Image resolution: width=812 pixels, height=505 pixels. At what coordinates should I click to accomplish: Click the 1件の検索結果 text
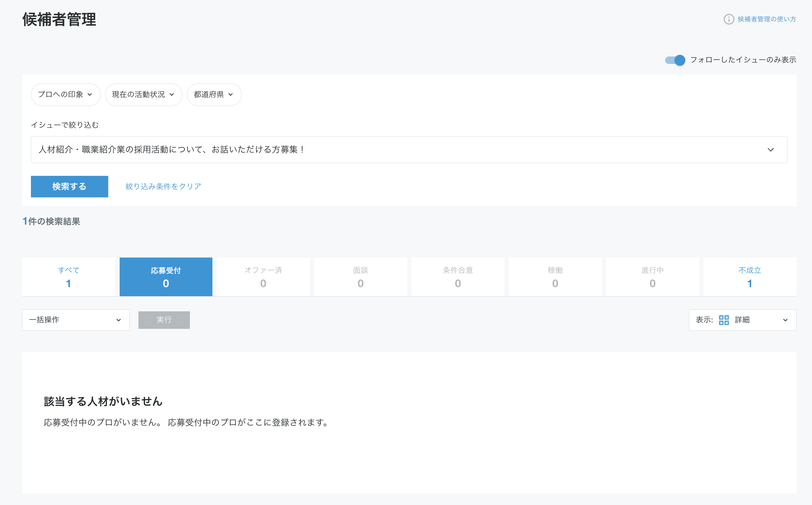(x=51, y=221)
